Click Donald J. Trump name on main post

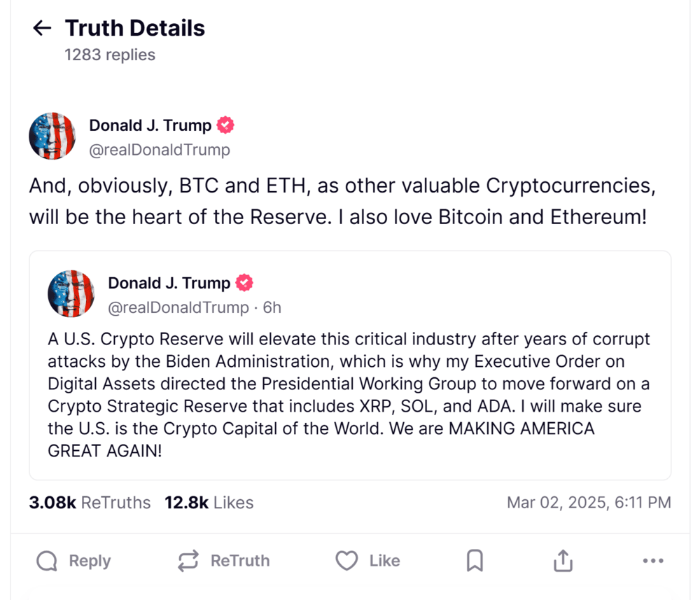pyautogui.click(x=150, y=126)
